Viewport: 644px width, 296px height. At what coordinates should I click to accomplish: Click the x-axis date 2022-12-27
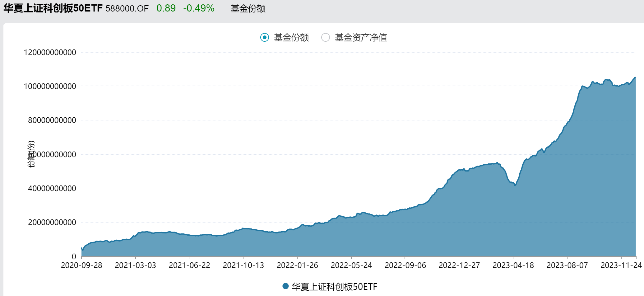(x=459, y=265)
